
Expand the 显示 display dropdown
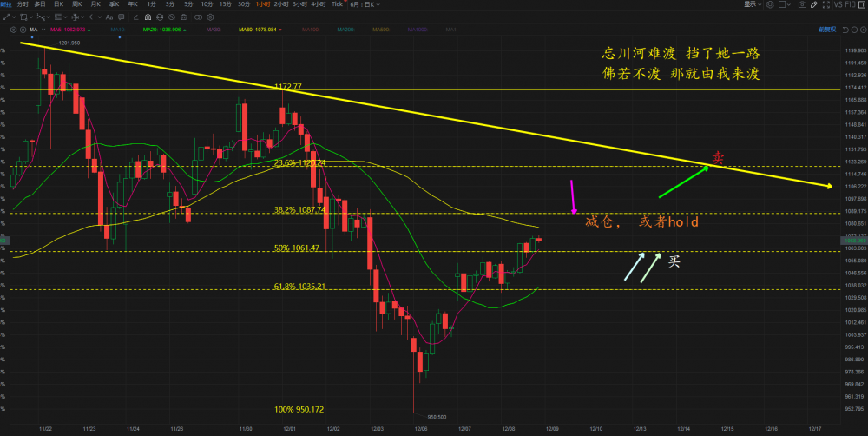[x=752, y=4]
